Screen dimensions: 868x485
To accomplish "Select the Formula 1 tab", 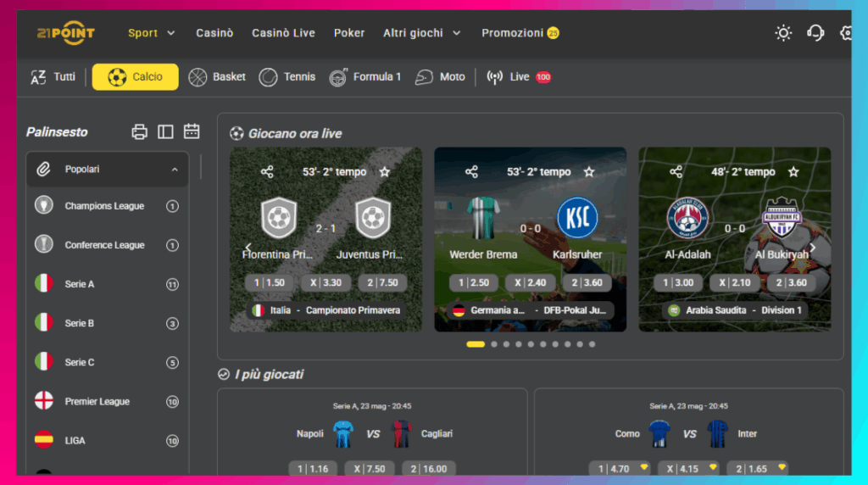I will (x=364, y=77).
